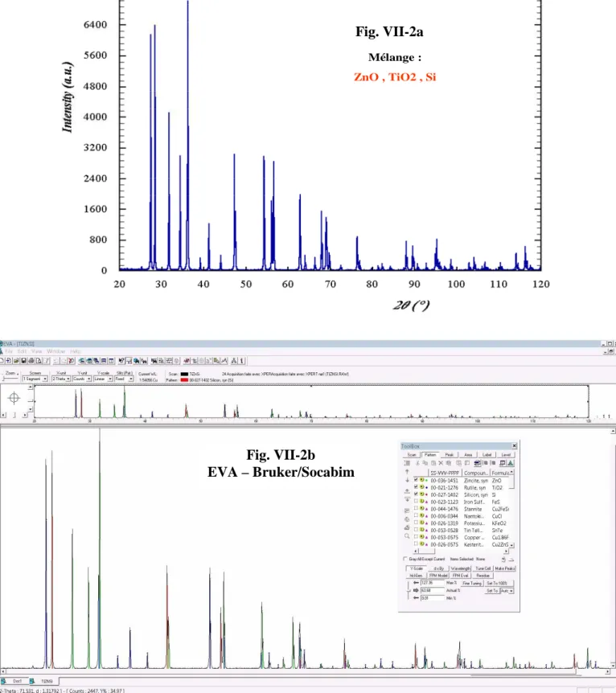
Task: Open the Edit menu
Action: coord(22,351)
